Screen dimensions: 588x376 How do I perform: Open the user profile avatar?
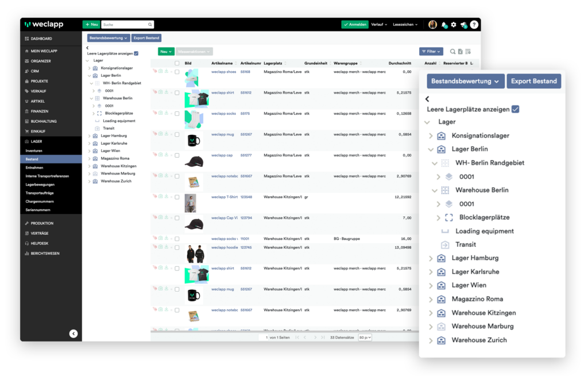coord(432,24)
